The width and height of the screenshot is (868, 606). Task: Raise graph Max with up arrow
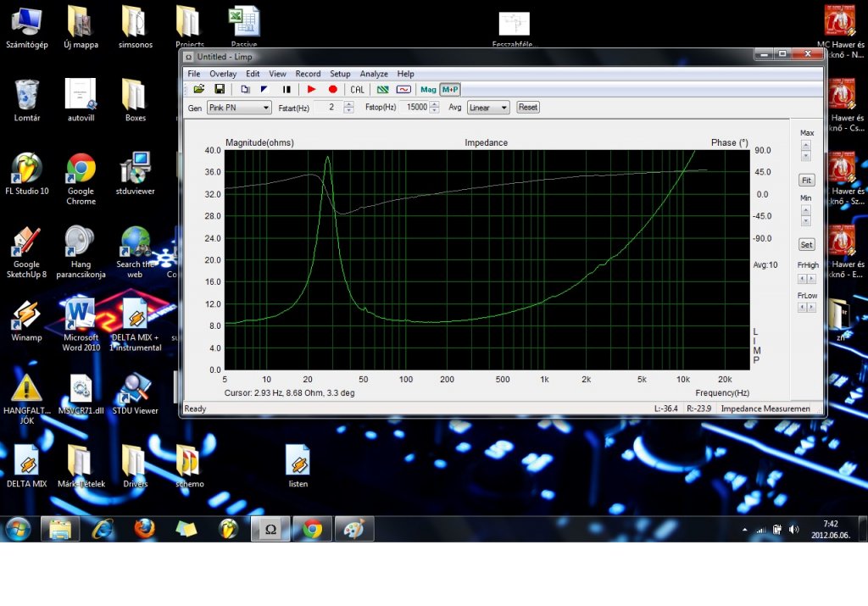coord(806,146)
